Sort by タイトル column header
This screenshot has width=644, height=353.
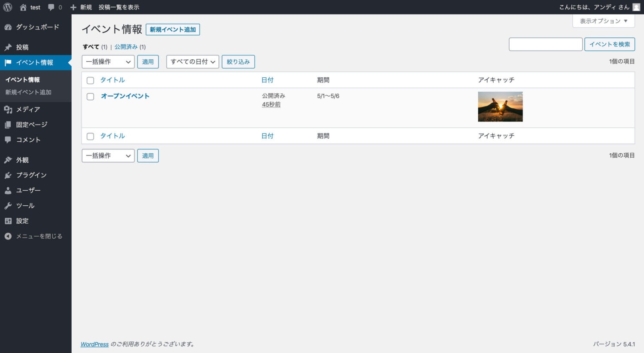tap(112, 80)
